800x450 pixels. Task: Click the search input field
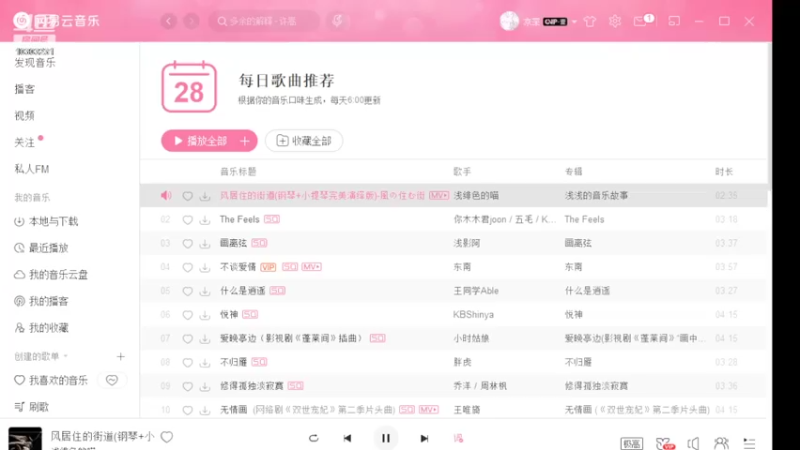(264, 21)
